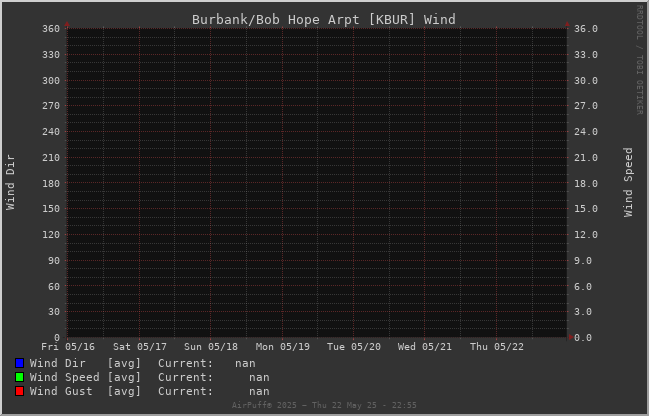Click the 210 value on left axis
The width and height of the screenshot is (649, 416).
(51, 158)
